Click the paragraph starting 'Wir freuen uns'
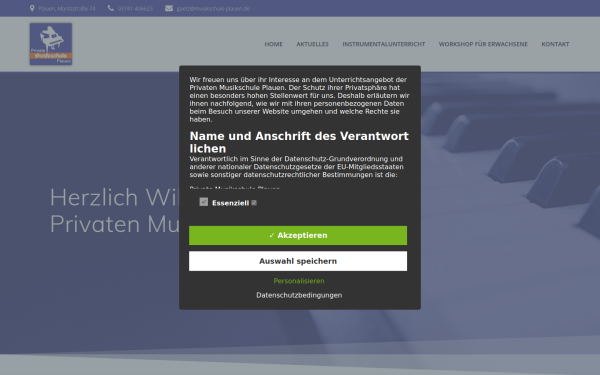 (299, 99)
